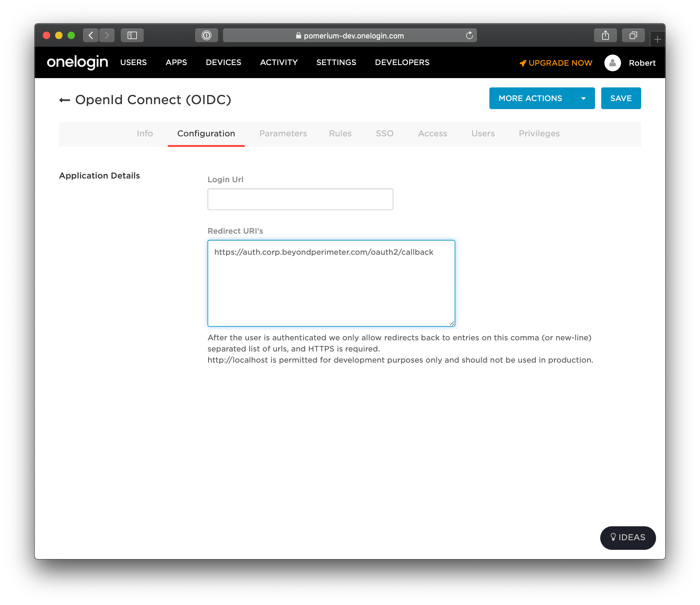Grab the Redirect URI's textarea resize handle
Screen dimensions: 700x605
(x=452, y=324)
